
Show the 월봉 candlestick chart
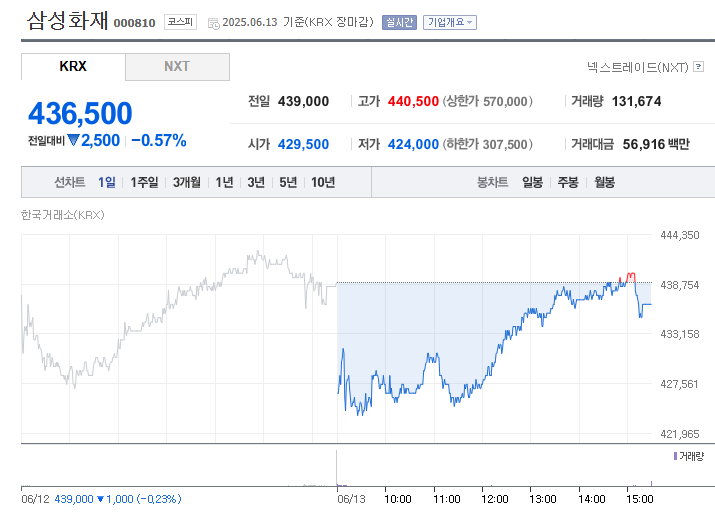click(x=604, y=182)
